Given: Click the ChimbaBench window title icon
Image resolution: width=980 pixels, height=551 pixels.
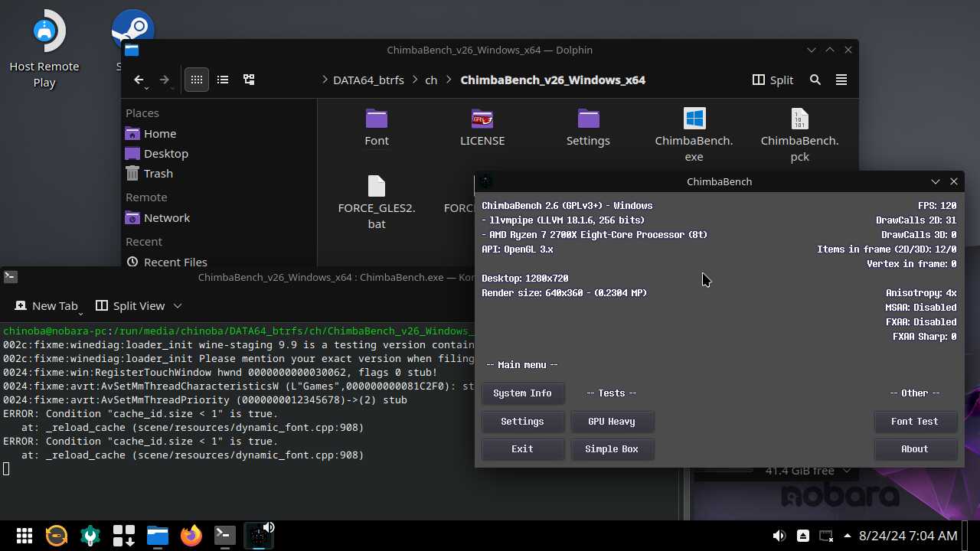Looking at the screenshot, I should point(485,181).
